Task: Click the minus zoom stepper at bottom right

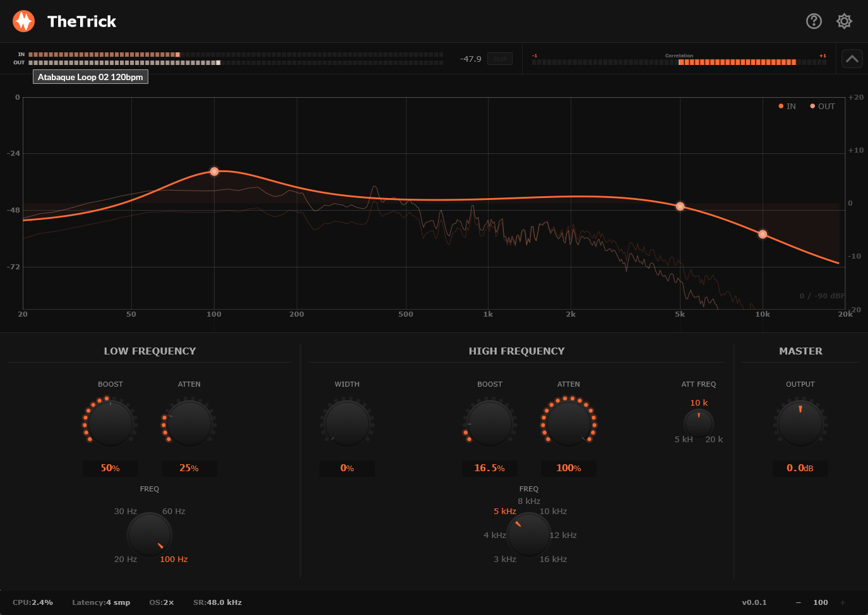Action: tap(799, 602)
